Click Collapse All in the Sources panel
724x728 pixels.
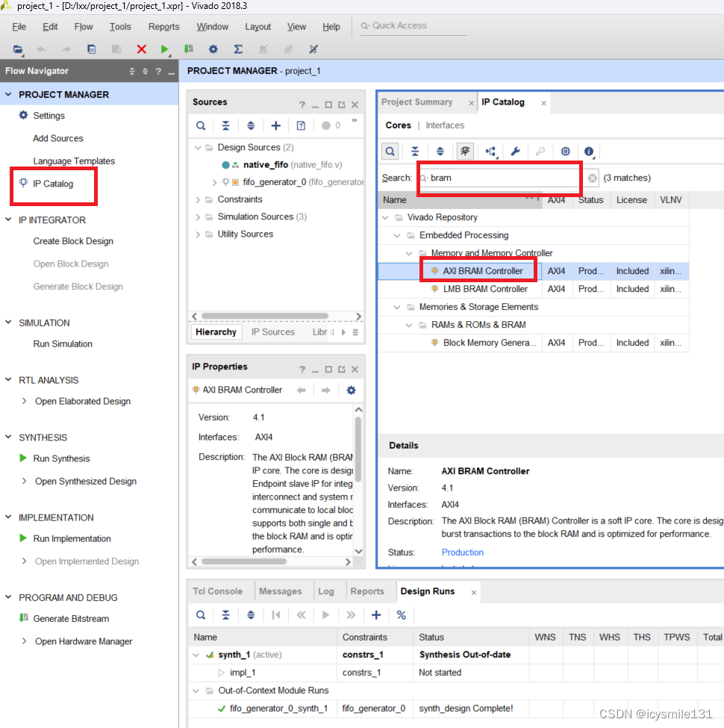point(225,125)
